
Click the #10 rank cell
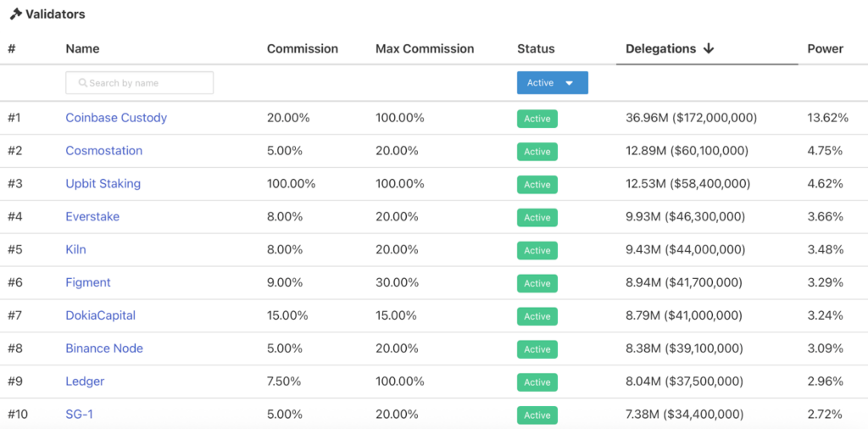(17, 414)
